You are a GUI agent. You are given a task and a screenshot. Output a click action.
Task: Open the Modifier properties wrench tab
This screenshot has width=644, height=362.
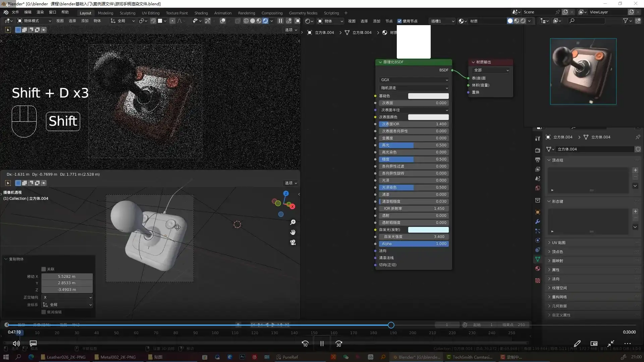click(537, 222)
